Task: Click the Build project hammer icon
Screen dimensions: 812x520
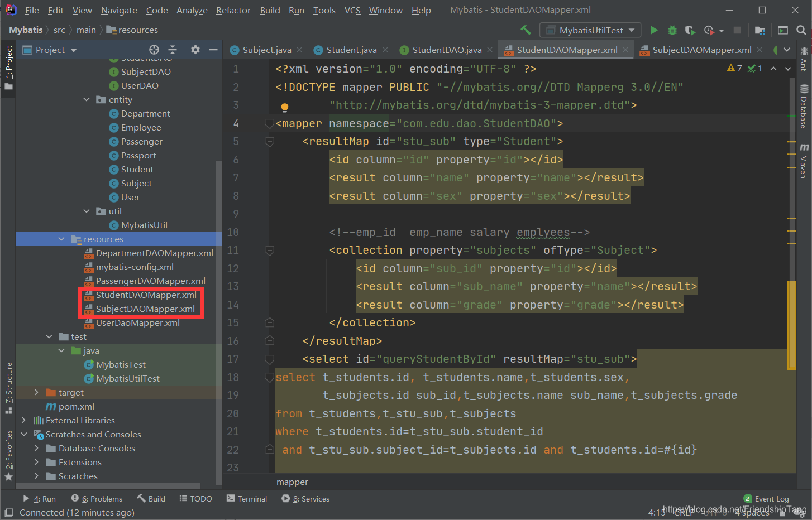Action: [x=526, y=30]
